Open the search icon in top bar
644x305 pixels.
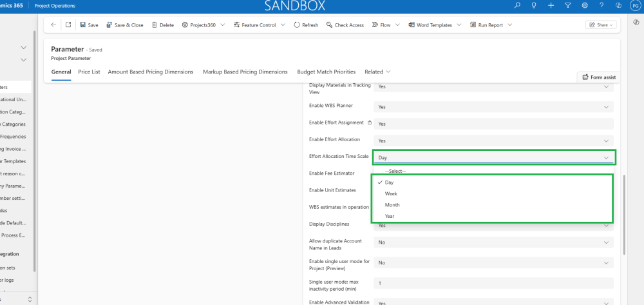pyautogui.click(x=517, y=5)
